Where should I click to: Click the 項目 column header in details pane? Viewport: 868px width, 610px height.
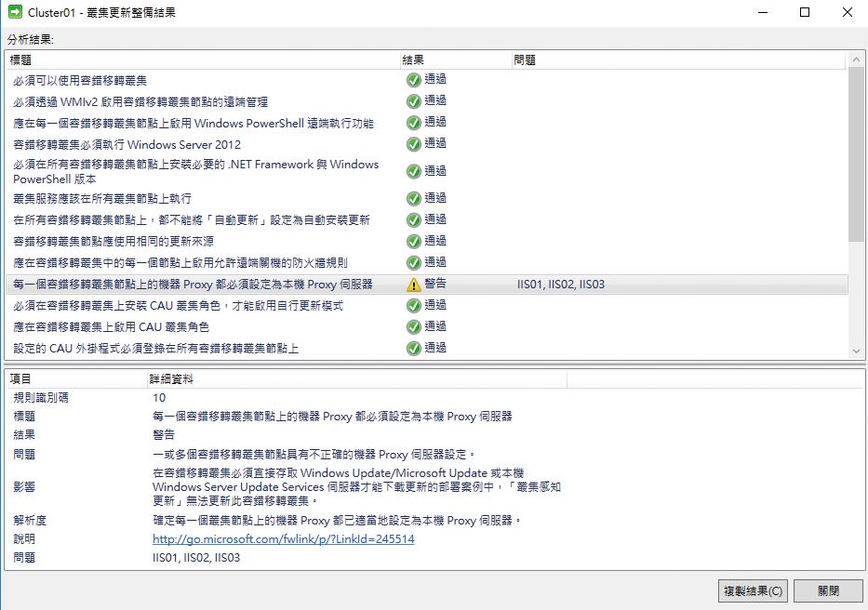(x=76, y=379)
